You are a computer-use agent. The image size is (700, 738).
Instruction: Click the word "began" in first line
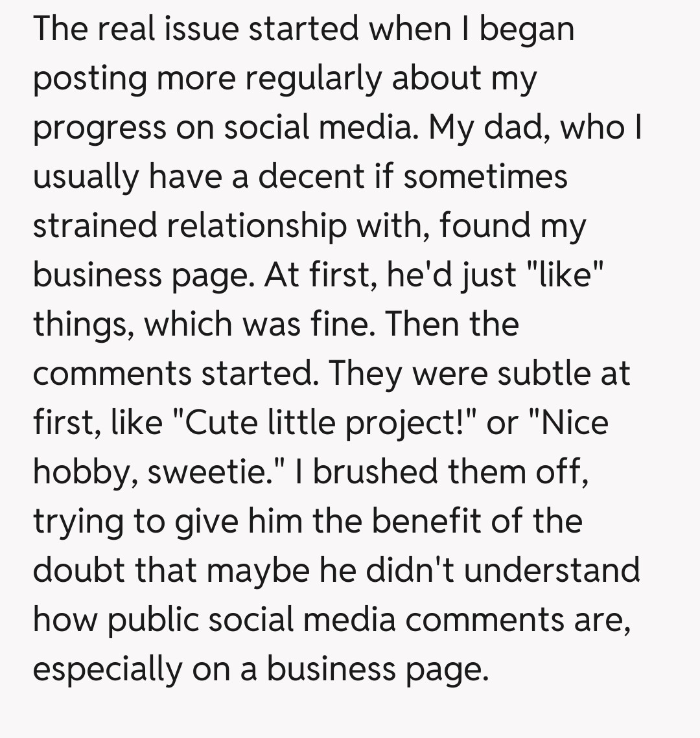pyautogui.click(x=526, y=29)
